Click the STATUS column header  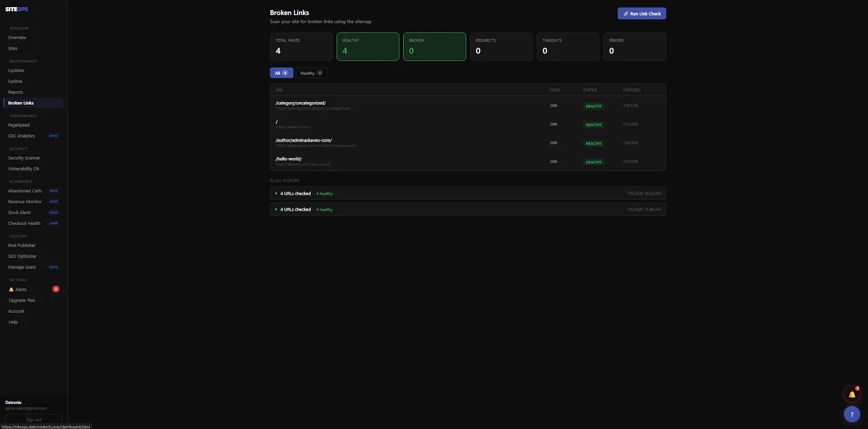coord(590,90)
